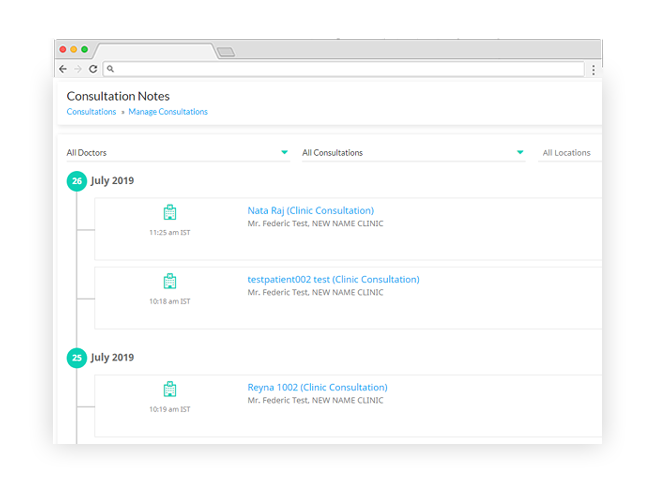The image size is (650, 480).
Task: Open Nata Raj (Clinic Consultation) link
Action: pyautogui.click(x=310, y=211)
